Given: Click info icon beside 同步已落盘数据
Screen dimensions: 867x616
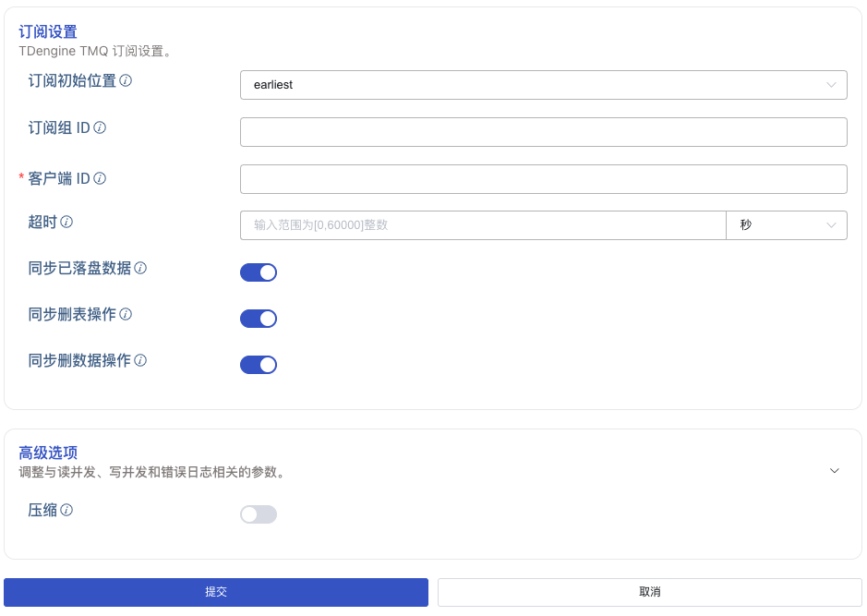Looking at the screenshot, I should coord(140,268).
